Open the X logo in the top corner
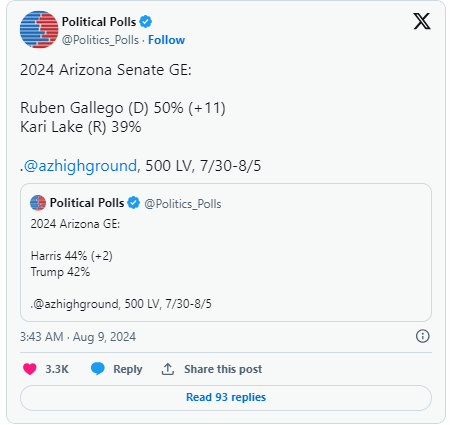Viewport: 450px width, 425px height. coord(422,21)
